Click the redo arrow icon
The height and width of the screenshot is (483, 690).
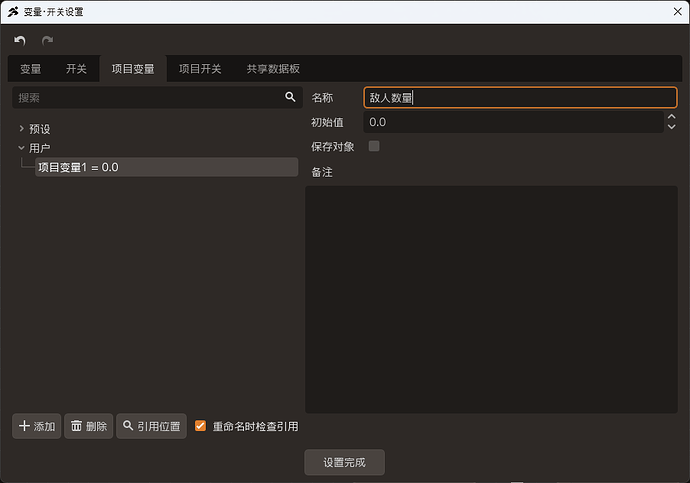(x=48, y=40)
